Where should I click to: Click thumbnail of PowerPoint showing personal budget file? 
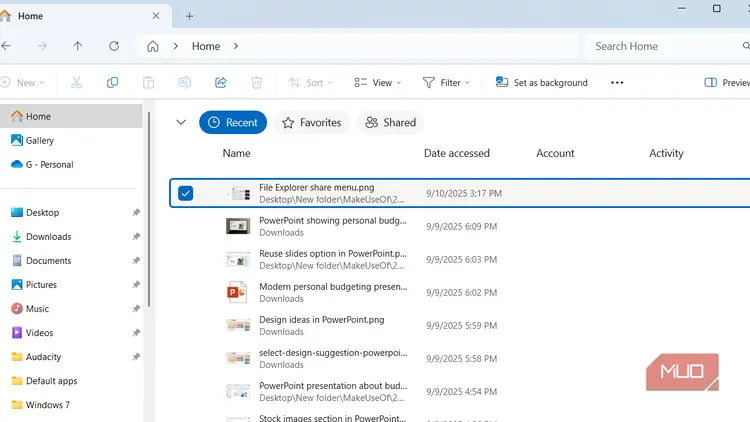238,226
